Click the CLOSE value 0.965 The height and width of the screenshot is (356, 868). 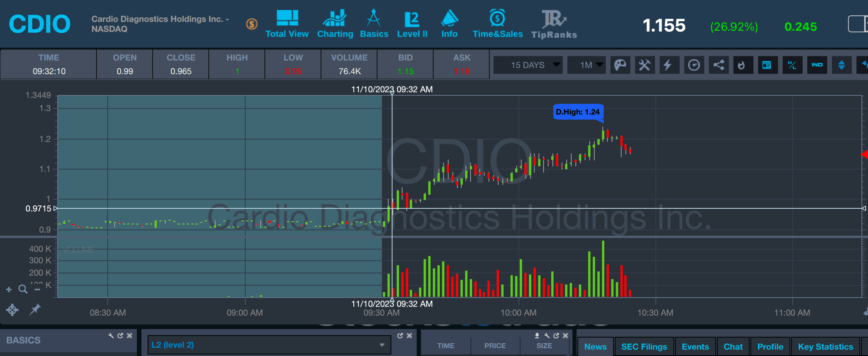tap(181, 71)
